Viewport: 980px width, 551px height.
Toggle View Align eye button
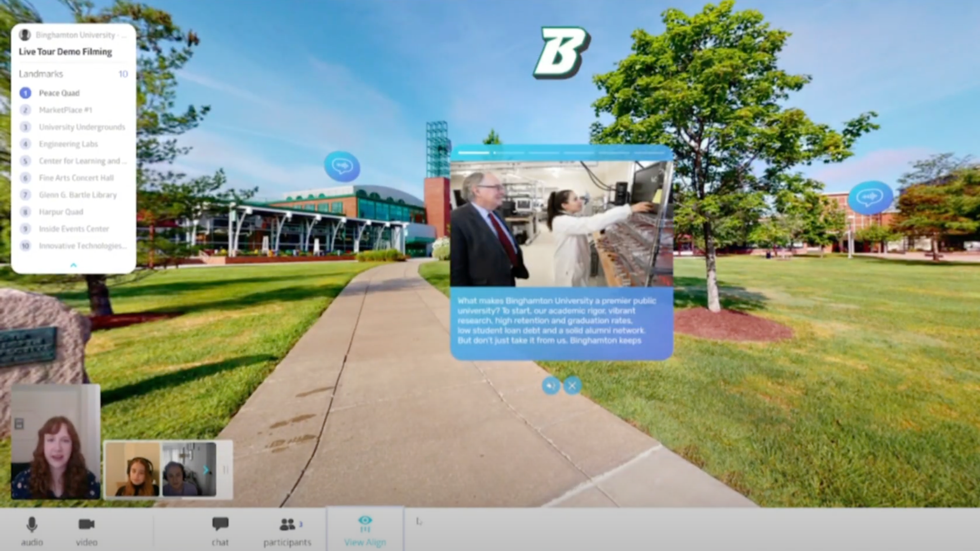[365, 530]
